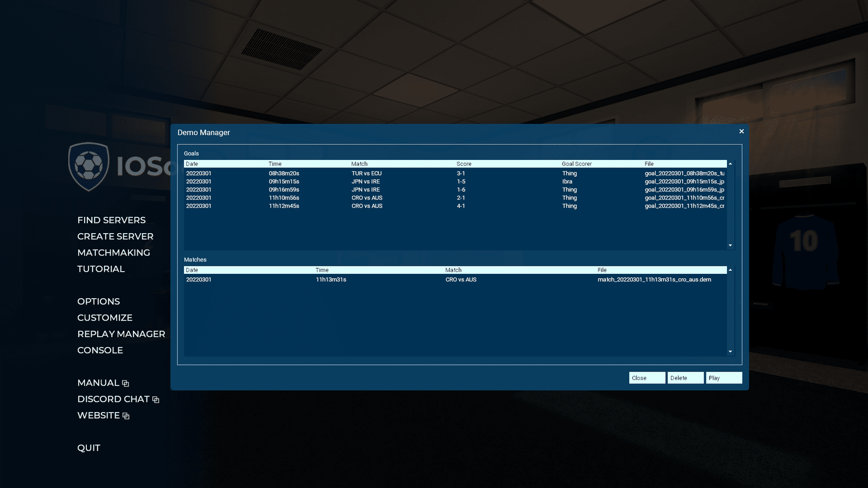This screenshot has width=868, height=488.
Task: Open the Manual external link
Action: [x=103, y=383]
